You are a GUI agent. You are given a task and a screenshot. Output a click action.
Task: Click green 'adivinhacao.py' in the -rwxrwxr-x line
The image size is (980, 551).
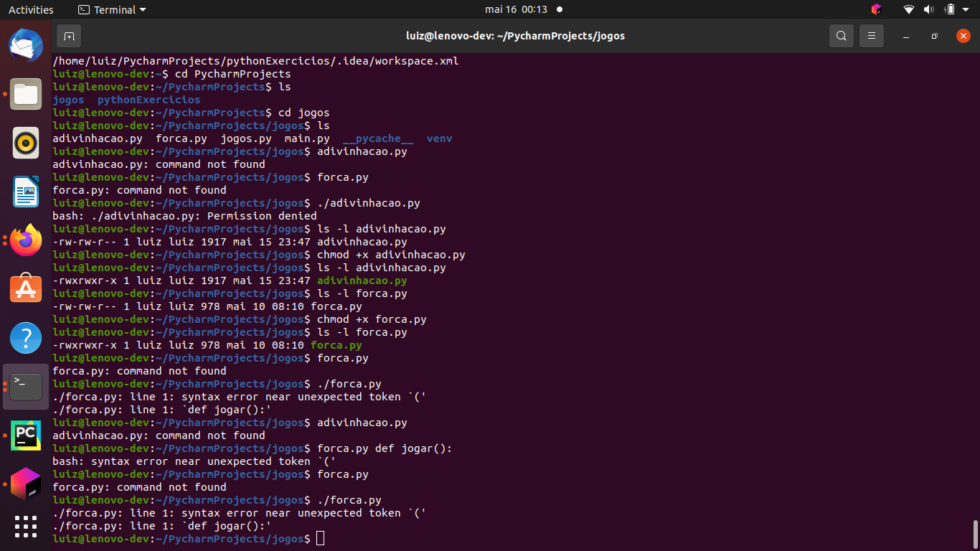pos(362,281)
